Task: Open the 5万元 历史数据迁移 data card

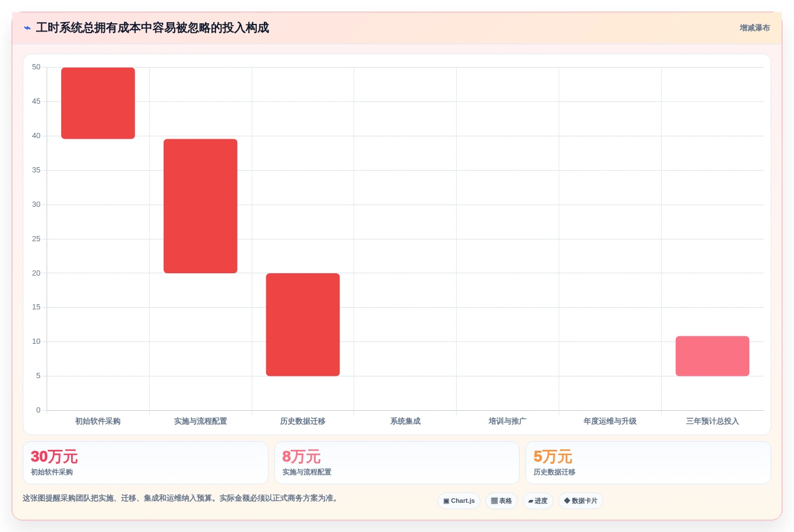Action: coord(648,463)
